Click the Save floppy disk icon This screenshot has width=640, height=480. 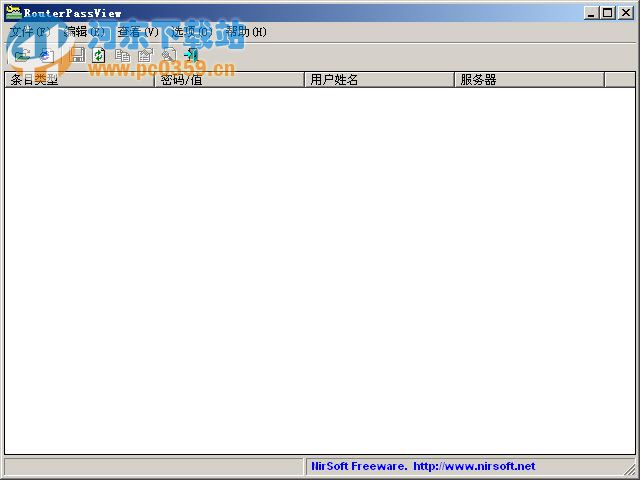tap(78, 55)
